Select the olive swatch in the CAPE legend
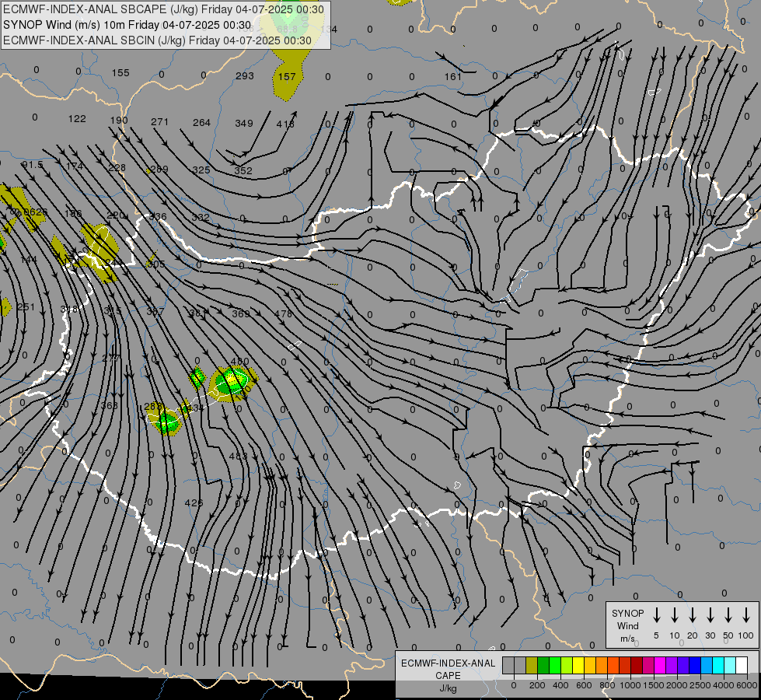Viewport: 761px width, 700px height. tap(532, 666)
